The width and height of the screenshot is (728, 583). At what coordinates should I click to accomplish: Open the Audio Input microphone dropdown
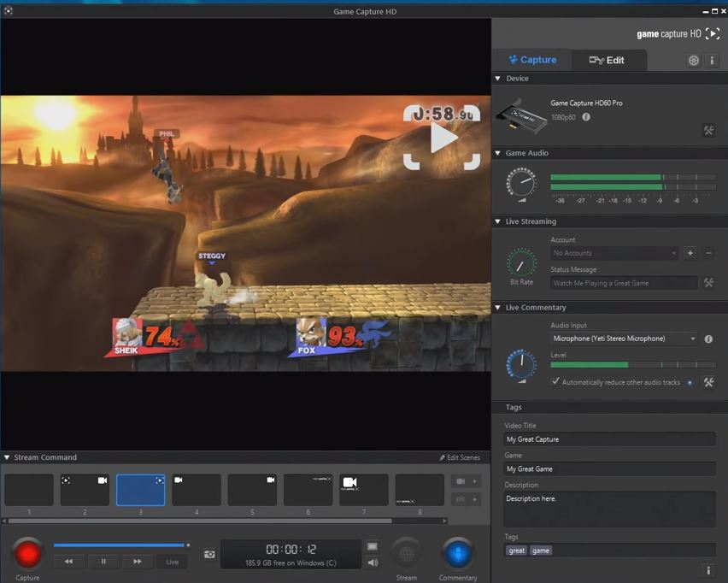624,339
